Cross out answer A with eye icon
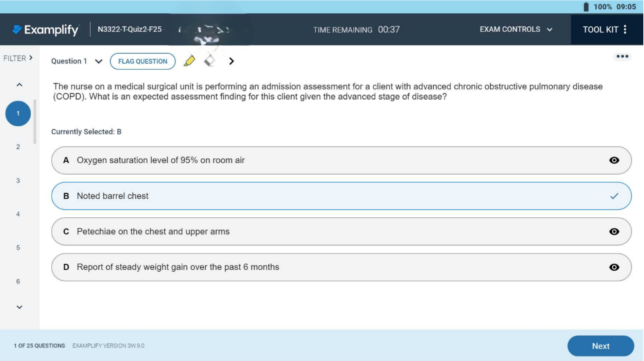This screenshot has height=361, width=644. tap(614, 160)
